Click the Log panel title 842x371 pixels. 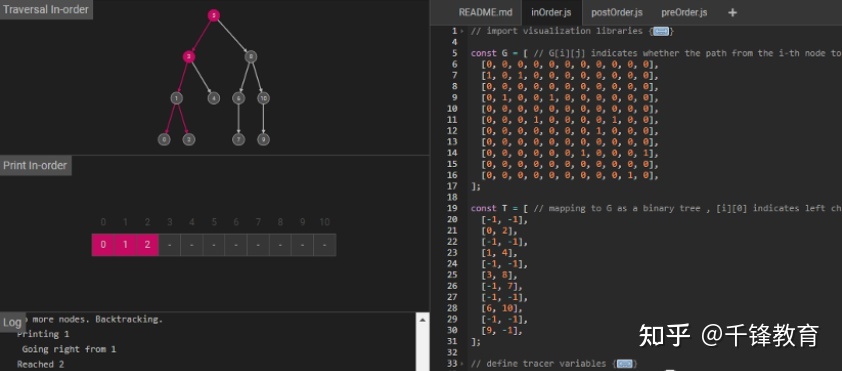pos(12,322)
